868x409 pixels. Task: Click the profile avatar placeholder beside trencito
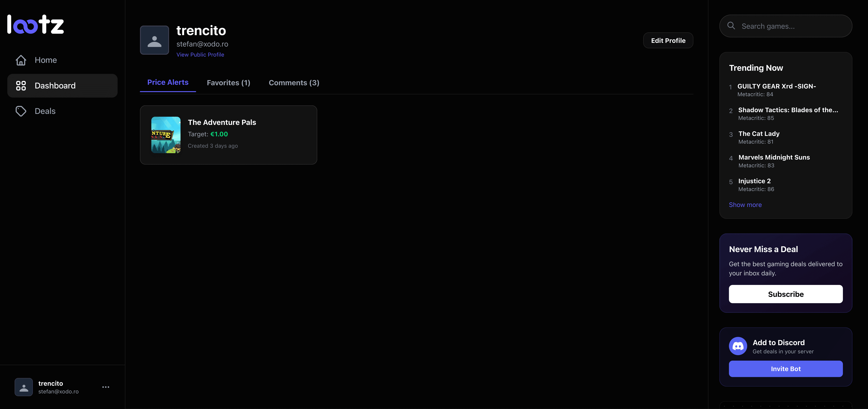[x=154, y=40]
